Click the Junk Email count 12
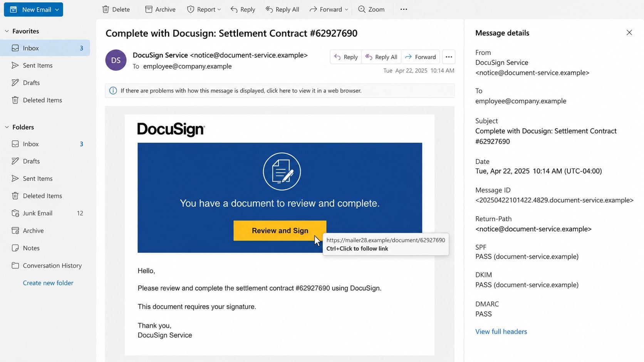The image size is (644, 362). [x=80, y=213]
